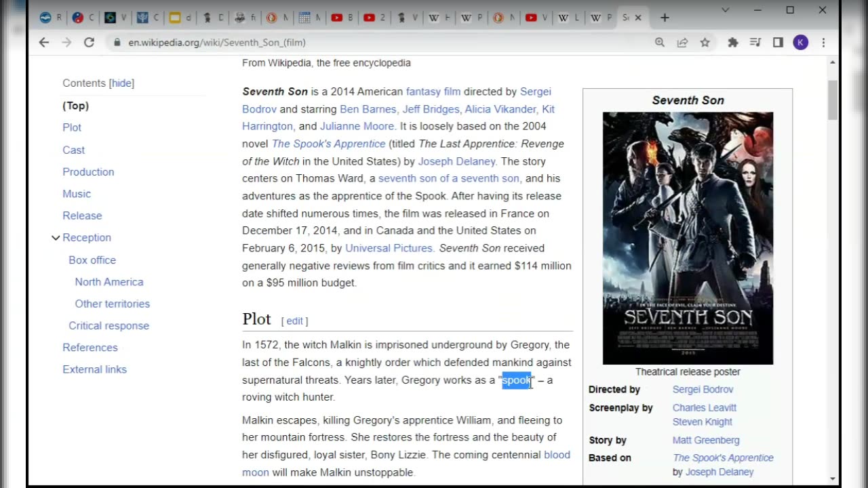Click the scrollbar up arrow

click(x=833, y=63)
